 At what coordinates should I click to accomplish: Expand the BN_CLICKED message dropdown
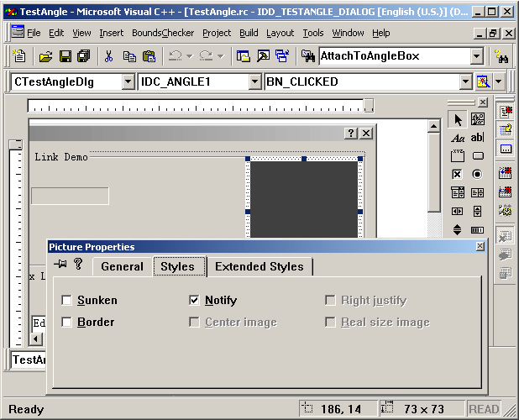(465, 81)
